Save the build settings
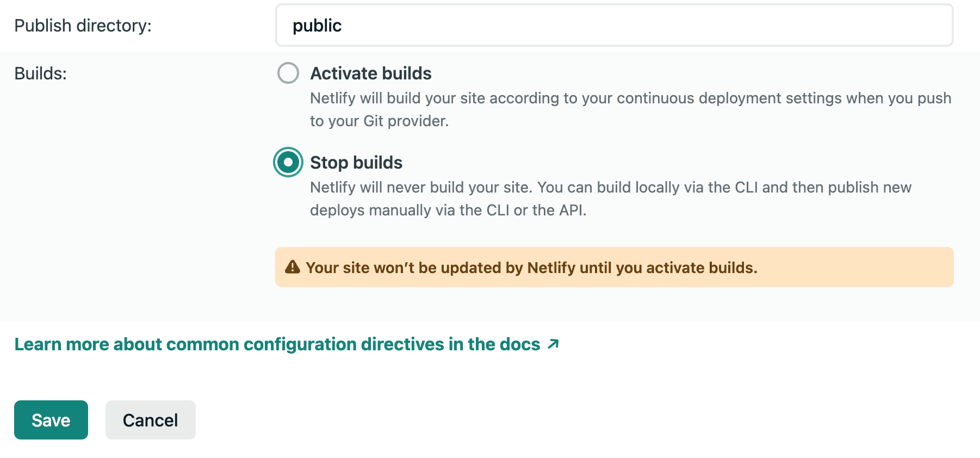 tap(51, 419)
